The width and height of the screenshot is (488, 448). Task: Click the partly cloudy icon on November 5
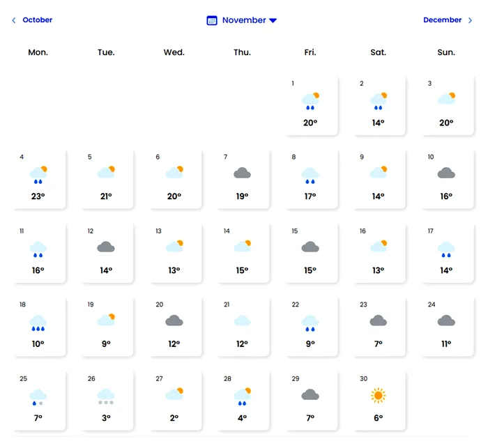[106, 172]
